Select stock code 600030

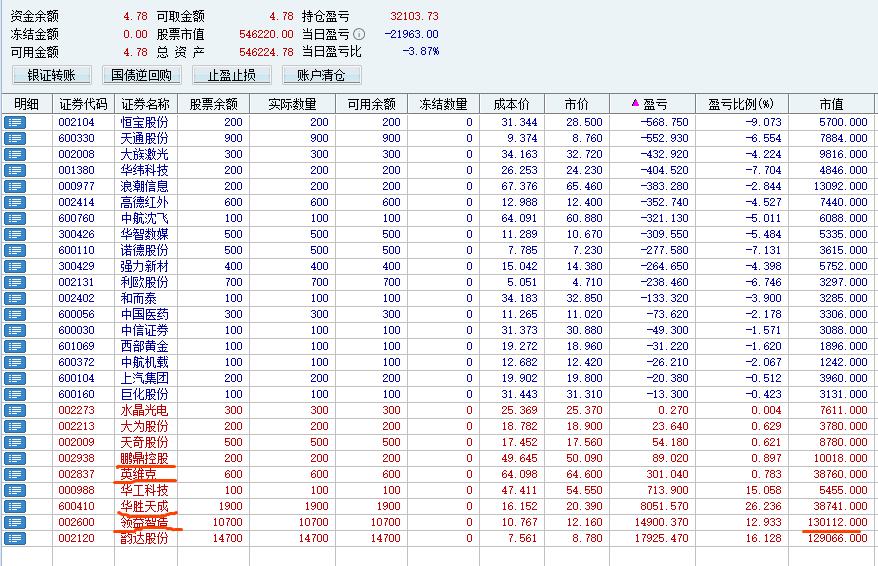pyautogui.click(x=77, y=330)
